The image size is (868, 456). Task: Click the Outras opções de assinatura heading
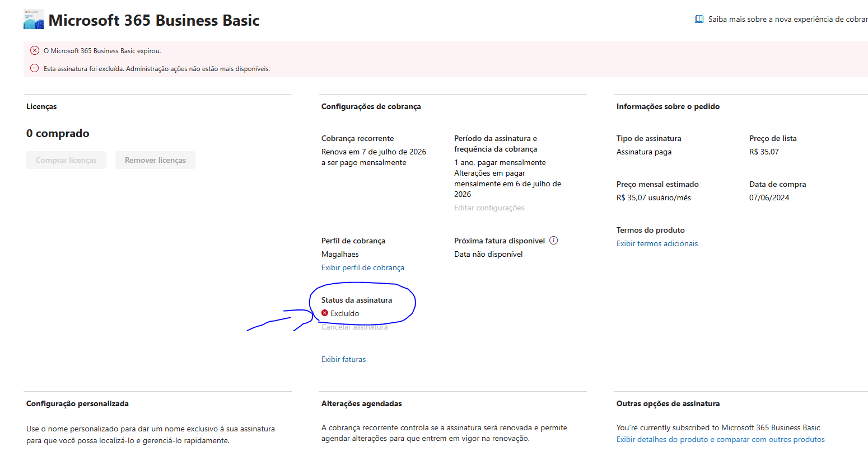(x=668, y=403)
